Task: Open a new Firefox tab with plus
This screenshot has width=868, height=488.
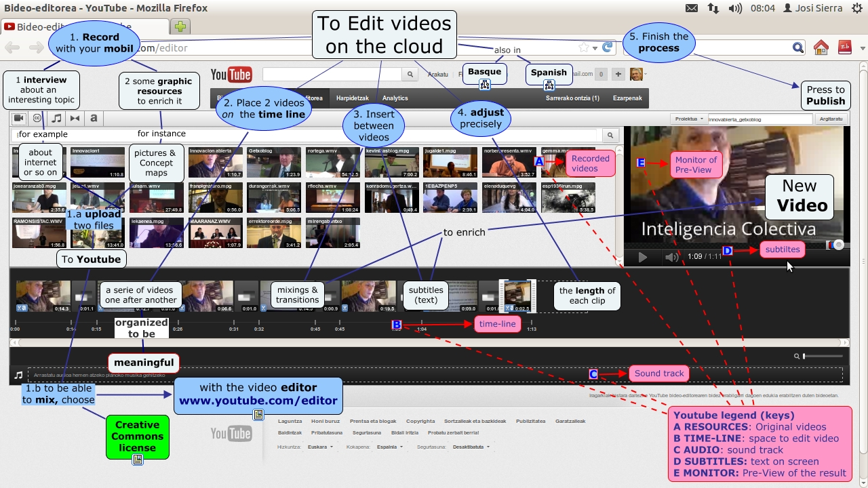Action: pos(180,27)
